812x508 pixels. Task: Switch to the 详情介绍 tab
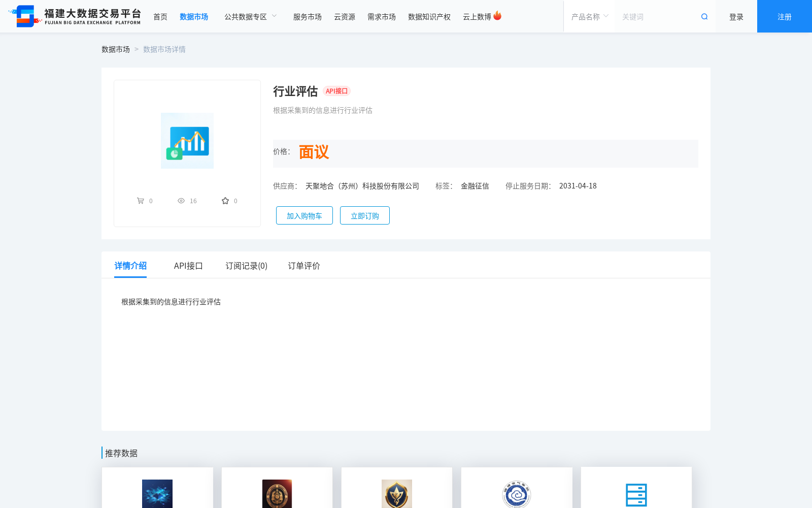pyautogui.click(x=130, y=266)
